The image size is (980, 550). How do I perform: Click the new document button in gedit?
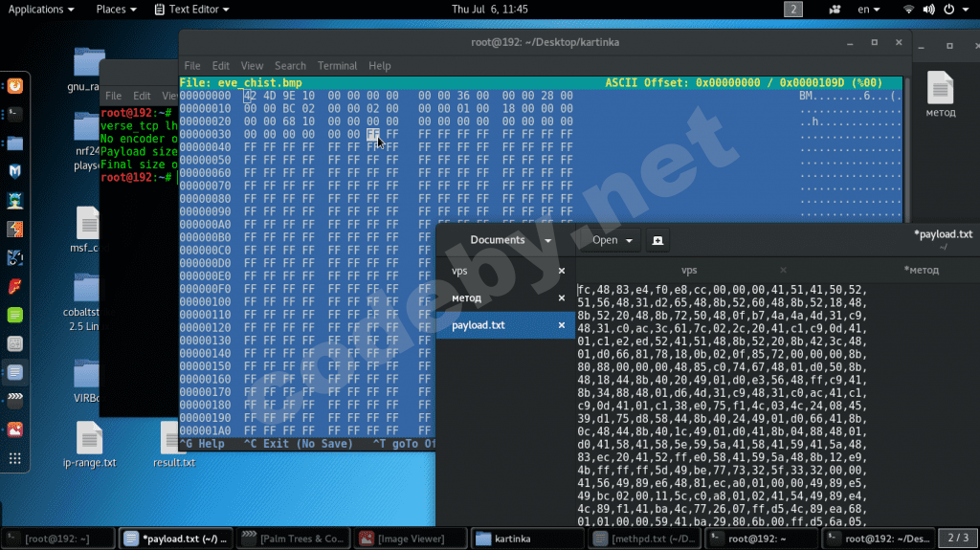(x=657, y=240)
